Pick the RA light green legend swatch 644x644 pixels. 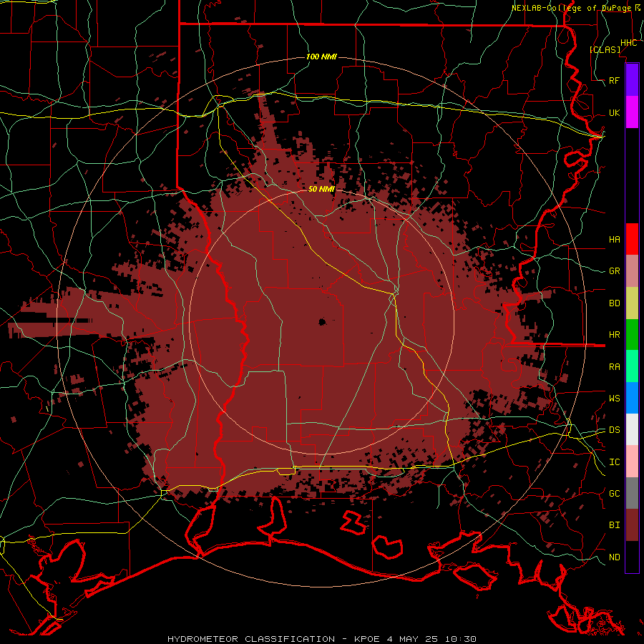[x=632, y=366]
